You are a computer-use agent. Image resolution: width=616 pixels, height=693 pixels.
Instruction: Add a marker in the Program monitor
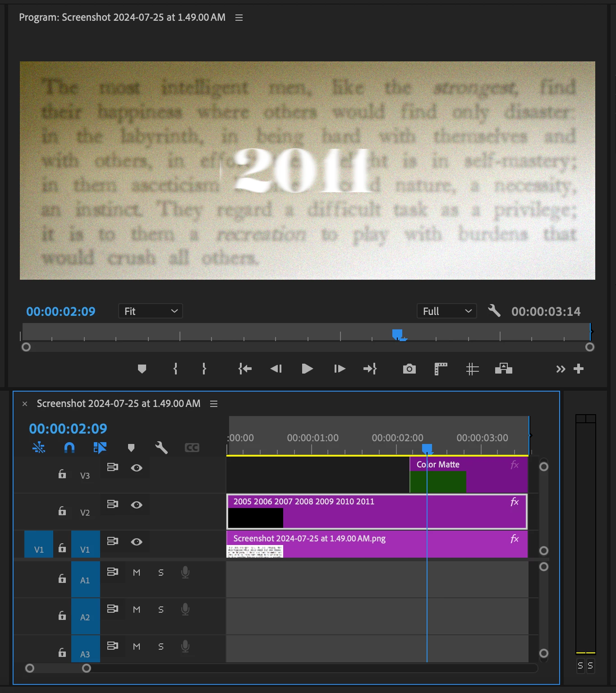point(142,369)
